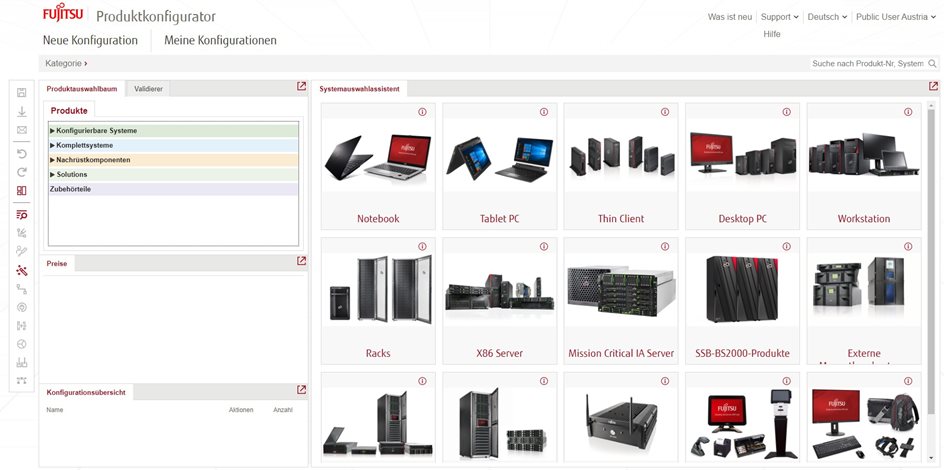The height and width of the screenshot is (470, 944).
Task: Click the Anzahl column header
Action: (x=283, y=410)
